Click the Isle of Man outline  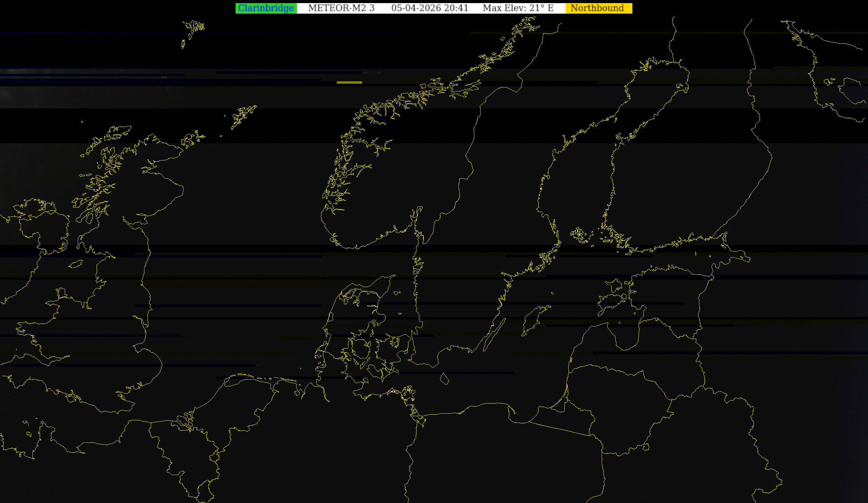pos(75,264)
